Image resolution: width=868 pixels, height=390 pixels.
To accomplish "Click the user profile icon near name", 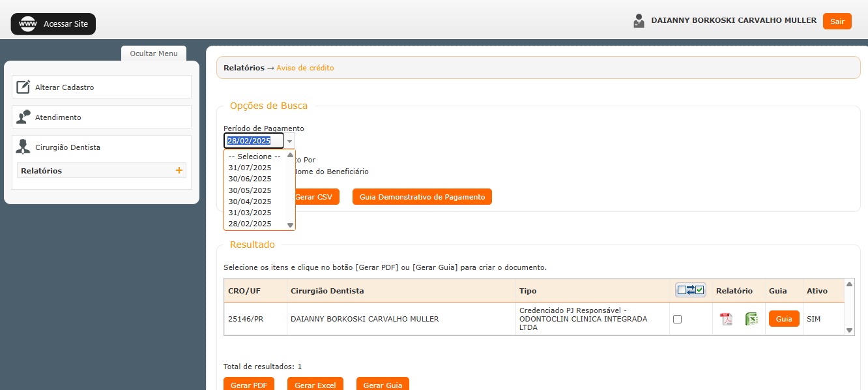I will [639, 21].
